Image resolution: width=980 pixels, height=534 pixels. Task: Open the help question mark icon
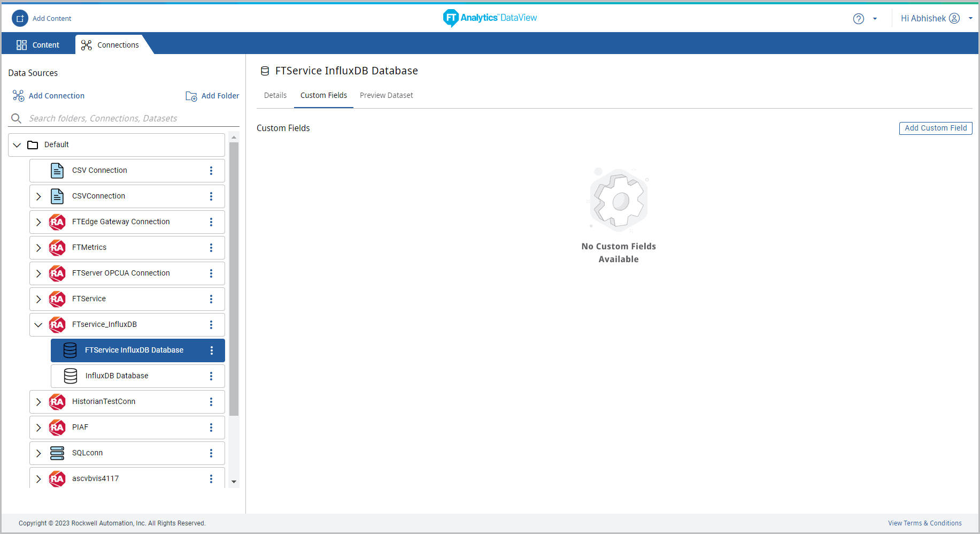858,19
